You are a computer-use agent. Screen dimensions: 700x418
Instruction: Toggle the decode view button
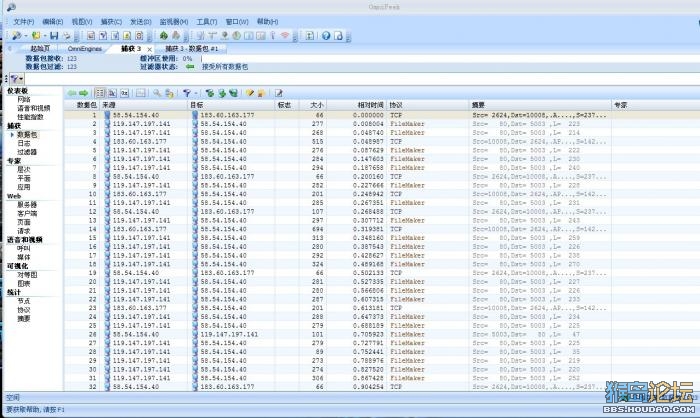tap(112, 93)
